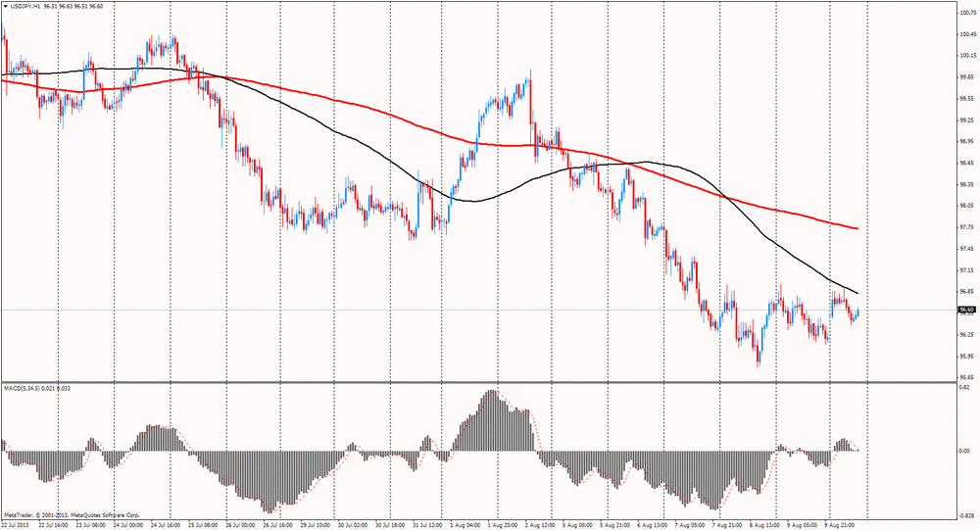
Task: Click the 0.00 MACD scale label
Action: (x=964, y=451)
